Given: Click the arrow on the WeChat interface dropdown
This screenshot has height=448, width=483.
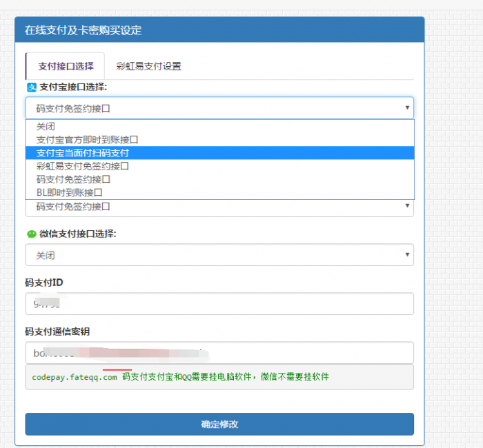Looking at the screenshot, I should pos(406,255).
